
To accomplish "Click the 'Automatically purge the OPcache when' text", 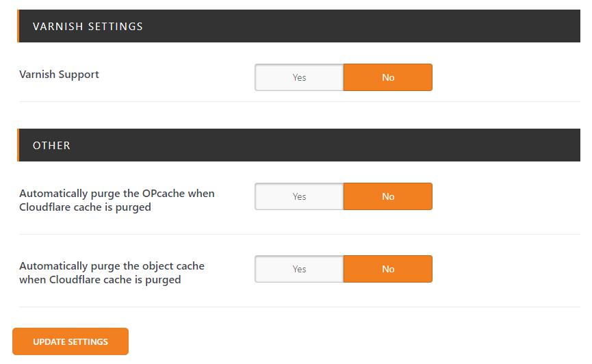I will pyautogui.click(x=116, y=194).
